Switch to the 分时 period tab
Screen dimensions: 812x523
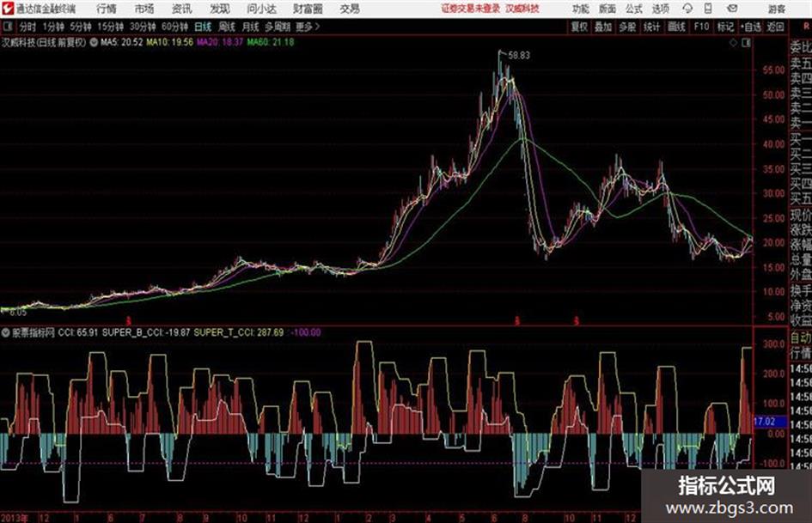[x=27, y=27]
